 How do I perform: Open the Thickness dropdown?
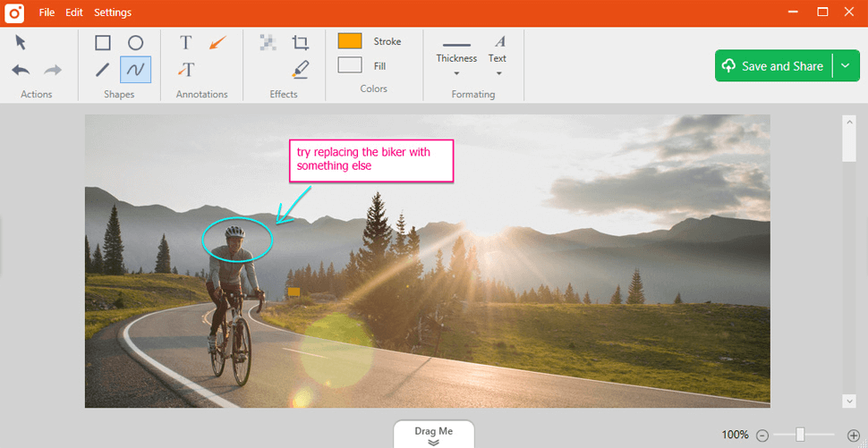456,58
